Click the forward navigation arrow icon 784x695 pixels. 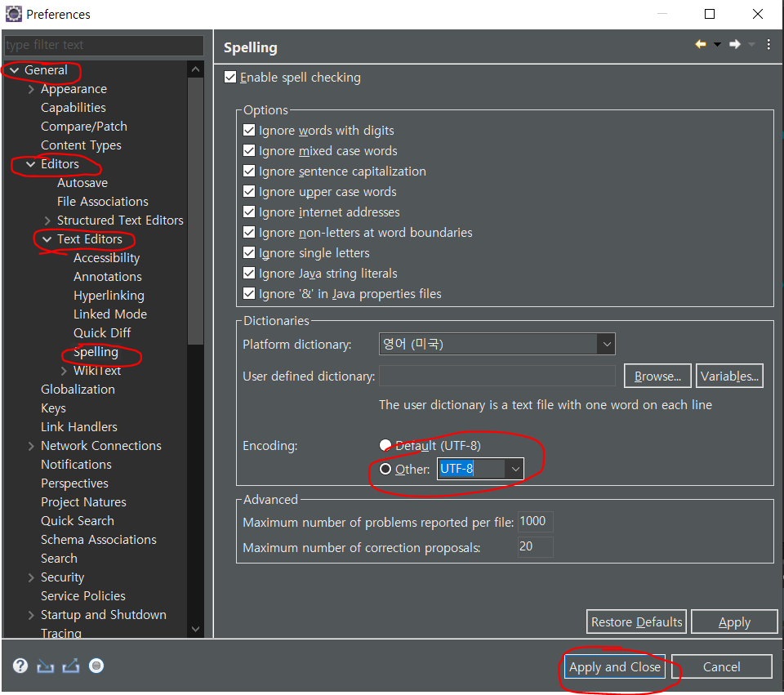(735, 44)
